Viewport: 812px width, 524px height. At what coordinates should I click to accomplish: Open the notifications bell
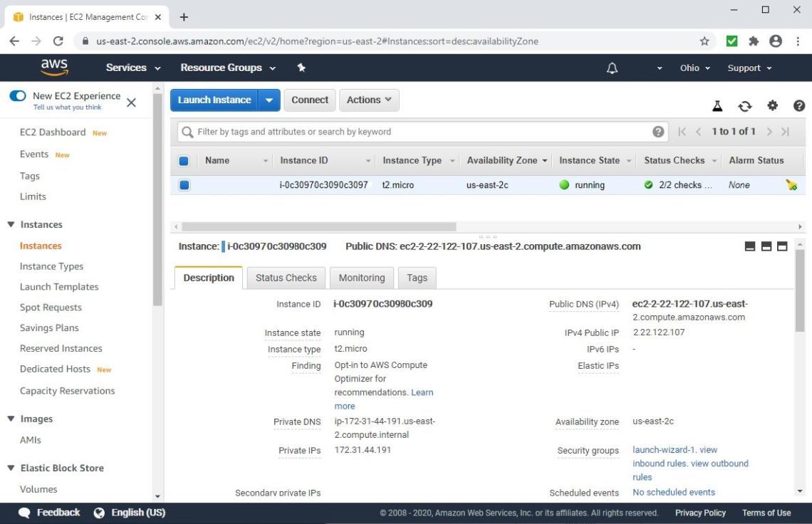pos(612,68)
